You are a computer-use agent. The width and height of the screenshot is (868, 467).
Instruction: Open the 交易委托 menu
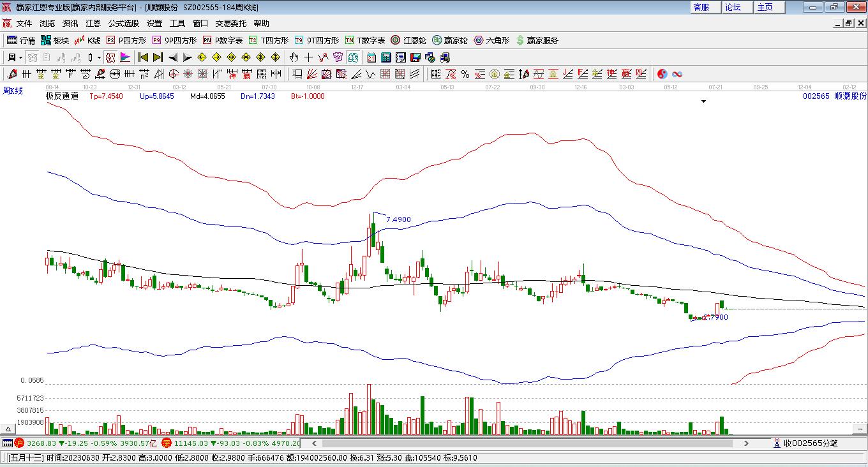click(x=230, y=23)
